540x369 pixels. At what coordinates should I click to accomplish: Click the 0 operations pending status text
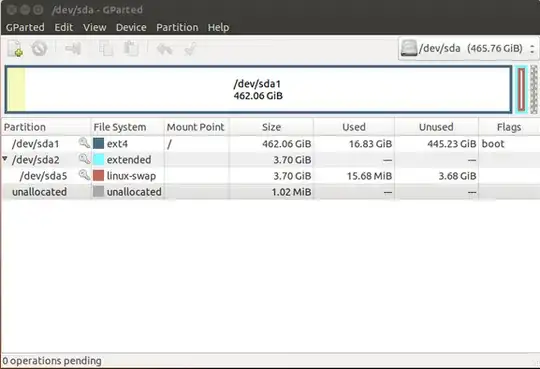point(52,361)
